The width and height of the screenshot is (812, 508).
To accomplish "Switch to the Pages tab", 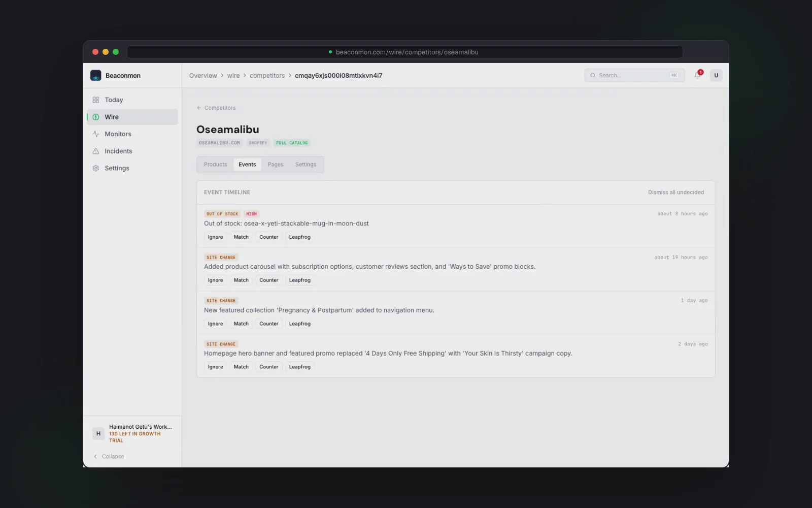I will (x=276, y=165).
